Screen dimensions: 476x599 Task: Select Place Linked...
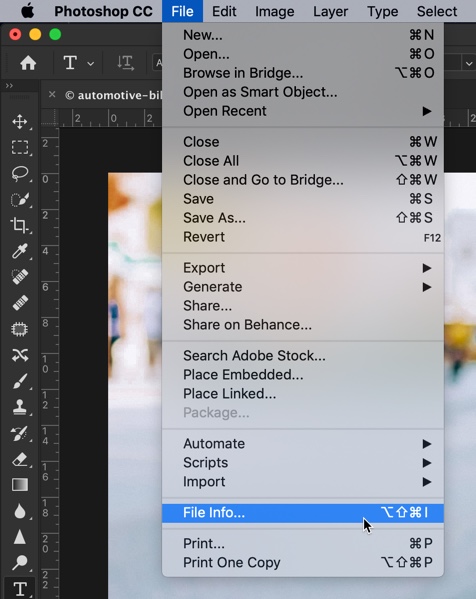pos(303,394)
